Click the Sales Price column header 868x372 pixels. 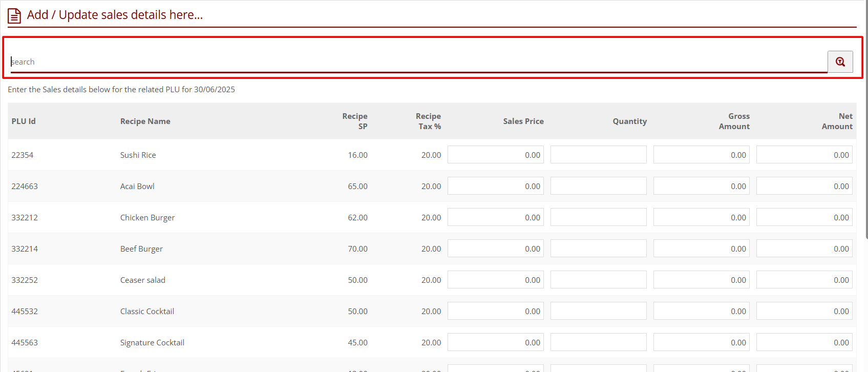point(523,121)
